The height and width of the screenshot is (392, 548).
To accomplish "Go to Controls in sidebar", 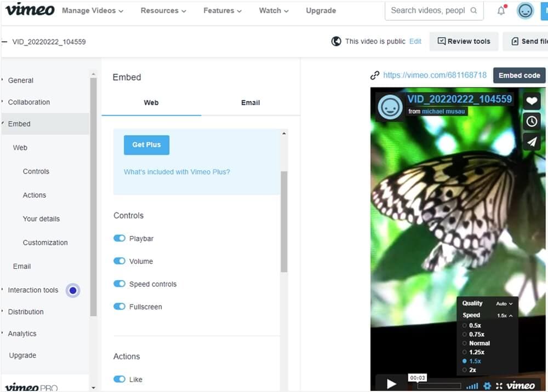I will (36, 171).
